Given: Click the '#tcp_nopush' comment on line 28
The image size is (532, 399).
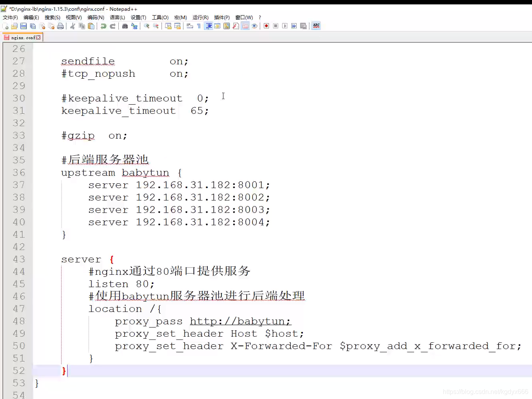Looking at the screenshot, I should [x=98, y=73].
